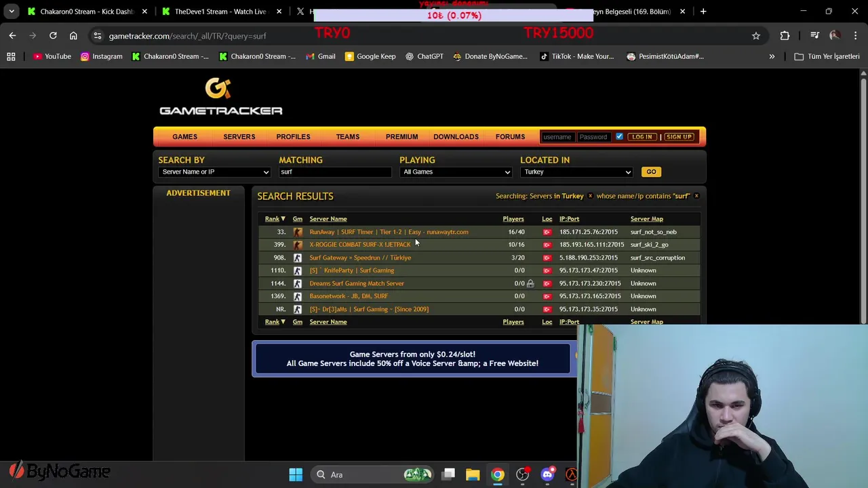Switch to the Chakaron0 Stream Kick tab
The height and width of the screenshot is (488, 868).
click(87, 12)
